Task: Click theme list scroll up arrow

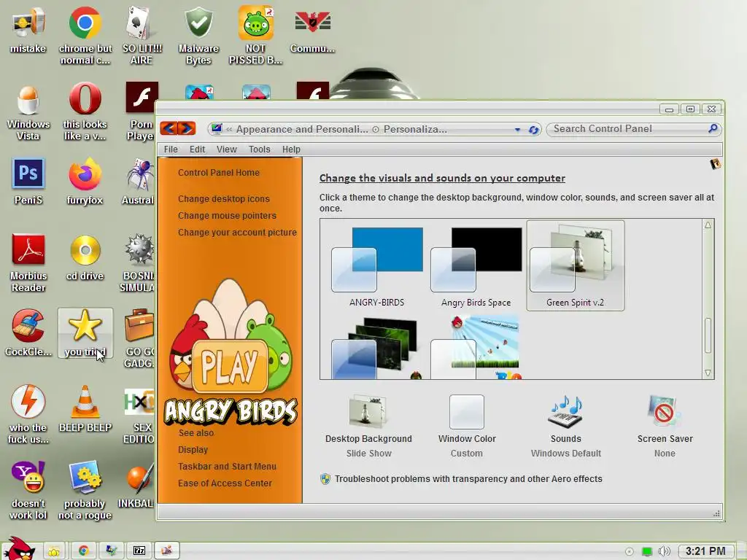Action: pos(708,225)
